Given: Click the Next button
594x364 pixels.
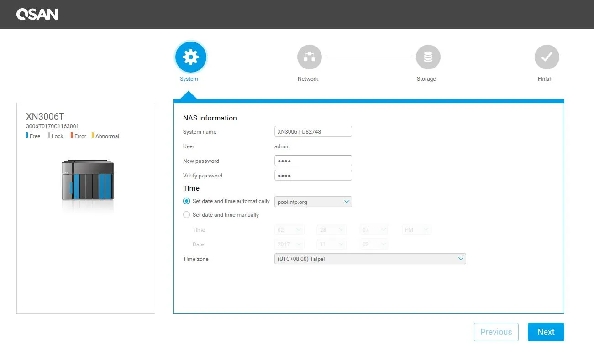Looking at the screenshot, I should (546, 332).
